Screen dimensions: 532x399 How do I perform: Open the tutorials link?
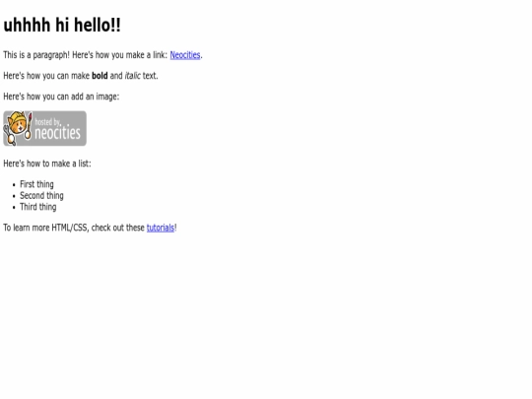click(x=161, y=228)
